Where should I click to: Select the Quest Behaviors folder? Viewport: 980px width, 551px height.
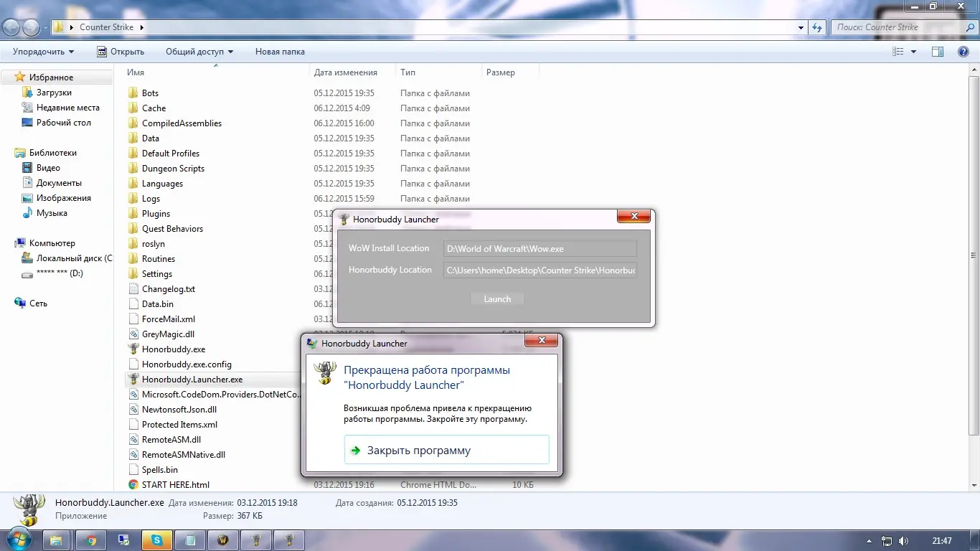click(x=172, y=229)
